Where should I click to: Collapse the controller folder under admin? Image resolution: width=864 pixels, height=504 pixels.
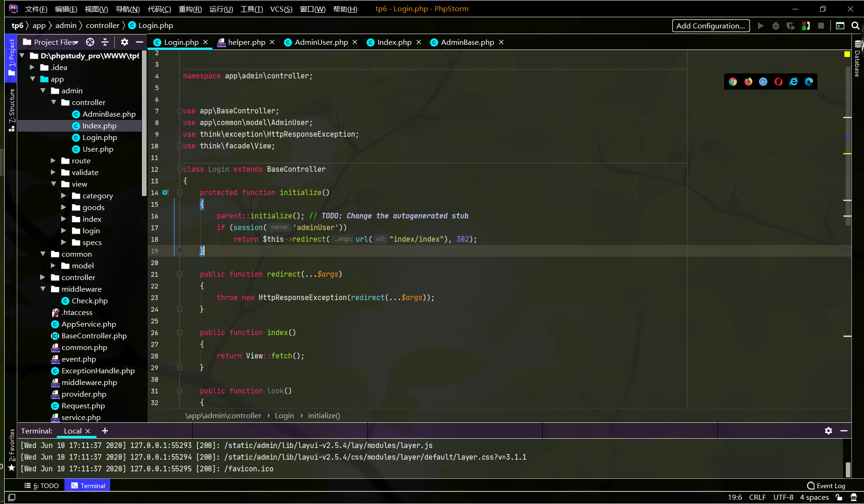tap(54, 102)
